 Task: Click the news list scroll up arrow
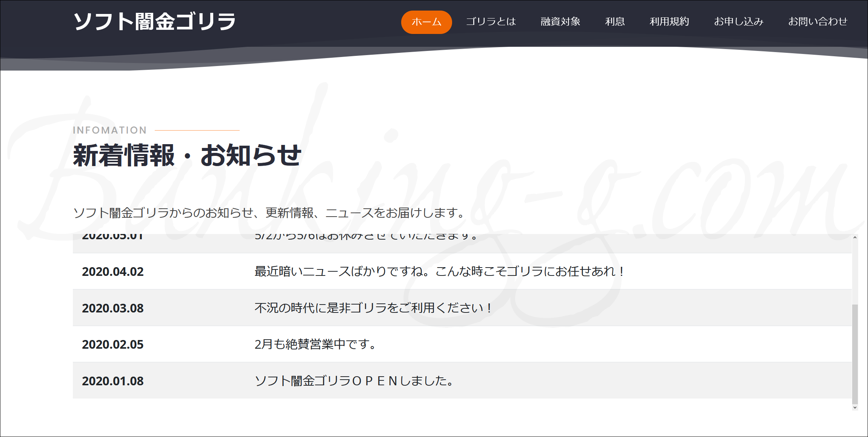855,237
